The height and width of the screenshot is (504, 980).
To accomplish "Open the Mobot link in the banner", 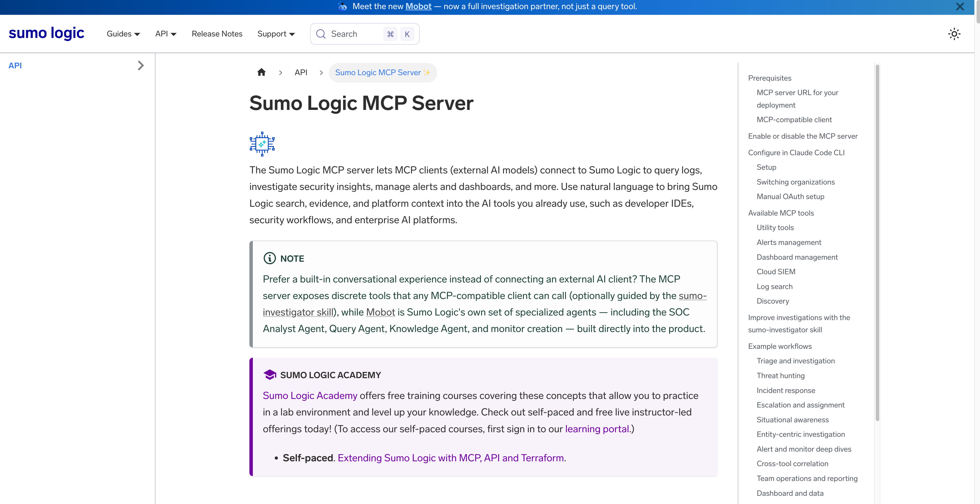I will [x=418, y=7].
